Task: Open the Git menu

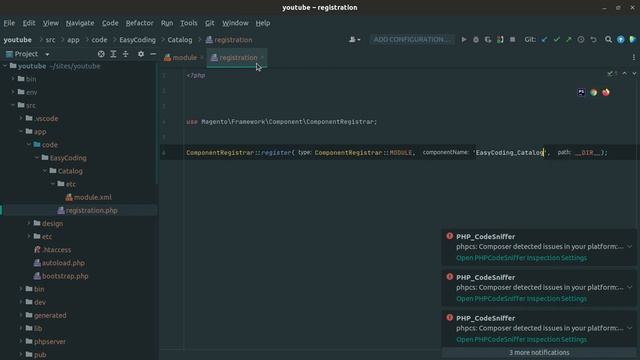Action: 209,23
